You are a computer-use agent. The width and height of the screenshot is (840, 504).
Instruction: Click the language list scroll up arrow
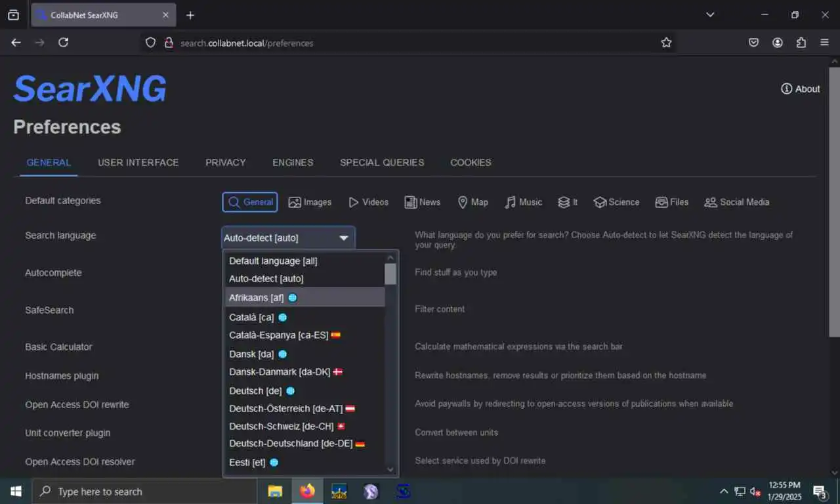click(390, 258)
